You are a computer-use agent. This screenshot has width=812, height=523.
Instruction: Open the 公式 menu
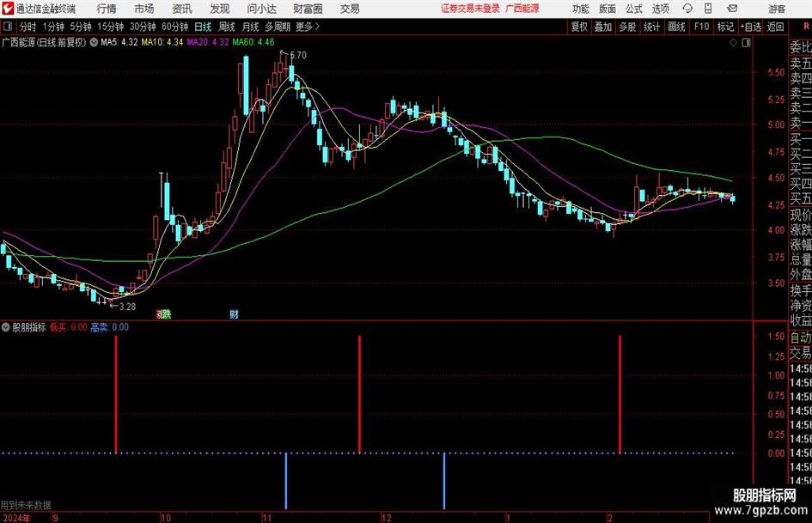click(x=633, y=9)
